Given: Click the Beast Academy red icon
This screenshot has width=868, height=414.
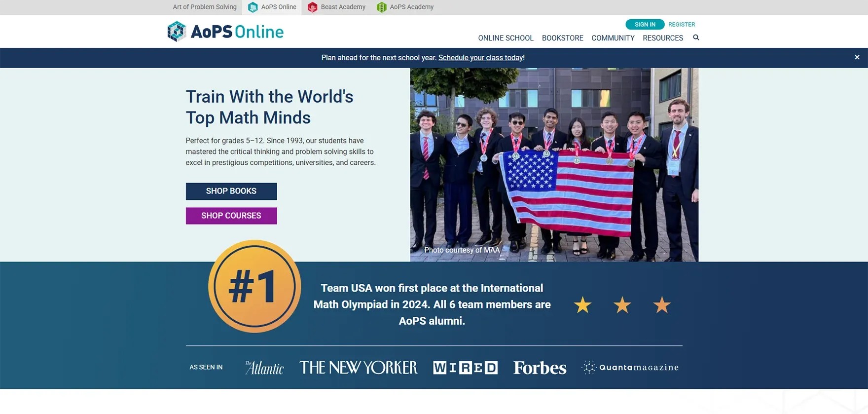Looking at the screenshot, I should tap(312, 7).
